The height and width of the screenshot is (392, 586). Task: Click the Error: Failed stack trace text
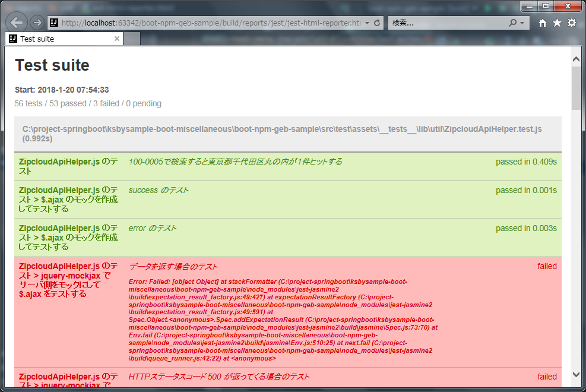pyautogui.click(x=283, y=320)
